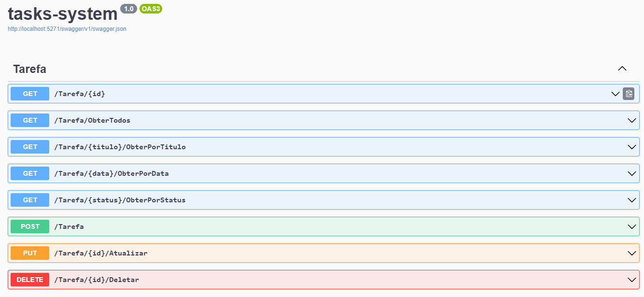Expand the /Tarefa/ObterTodos endpoint chevron
This screenshot has width=644, height=297.
[632, 120]
